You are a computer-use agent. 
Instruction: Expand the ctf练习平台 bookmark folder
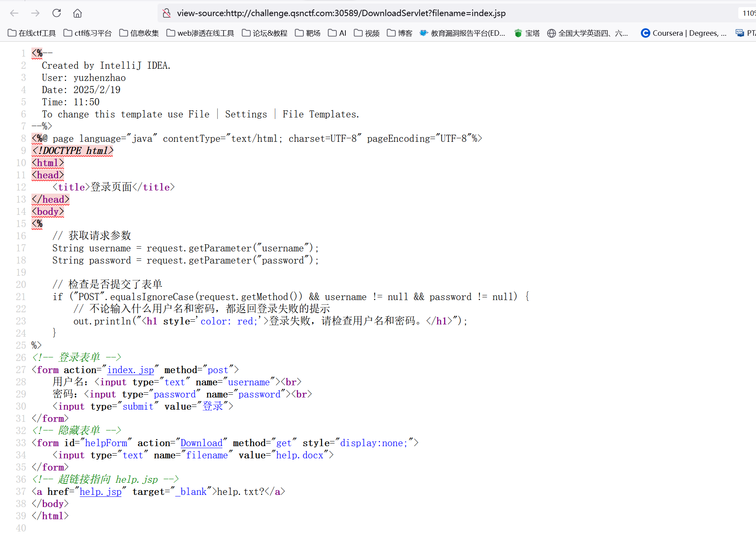pos(88,33)
